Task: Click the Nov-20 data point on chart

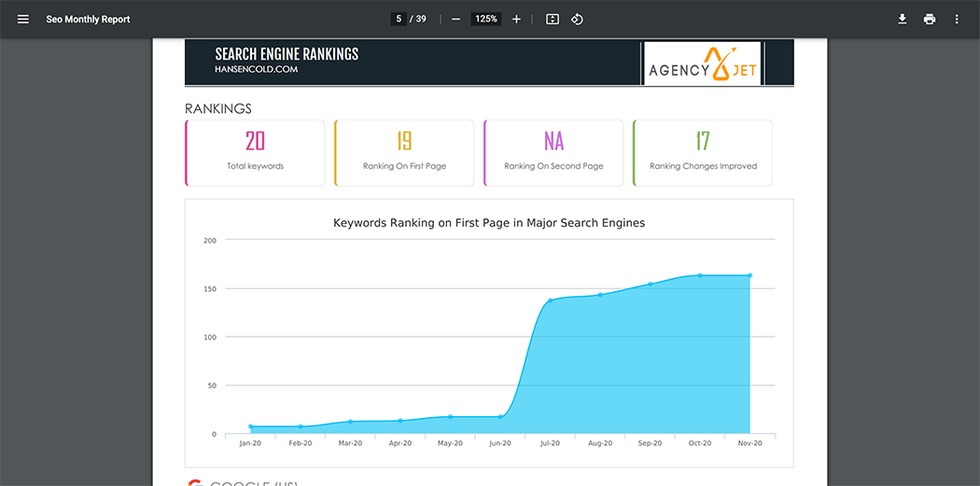Action: point(749,275)
